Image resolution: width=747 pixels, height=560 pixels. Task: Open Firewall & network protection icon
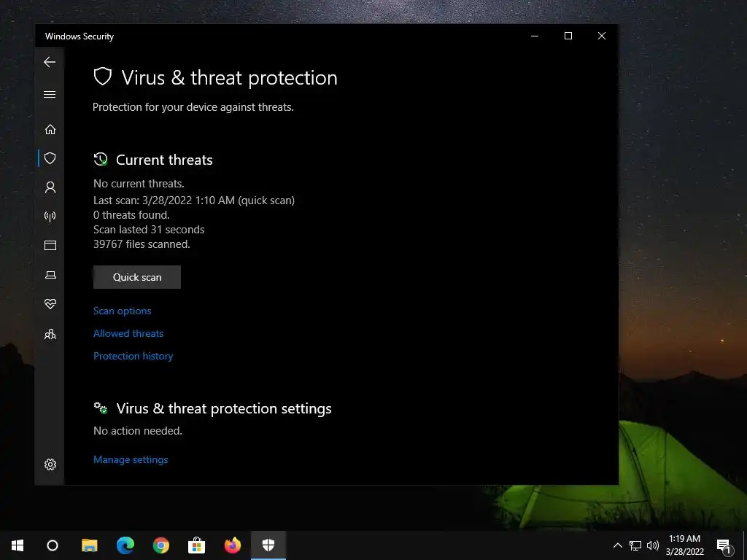point(50,217)
